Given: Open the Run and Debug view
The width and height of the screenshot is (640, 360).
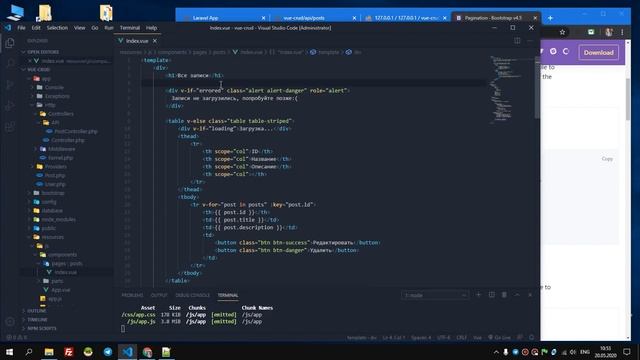Looking at the screenshot, I should [x=10, y=106].
